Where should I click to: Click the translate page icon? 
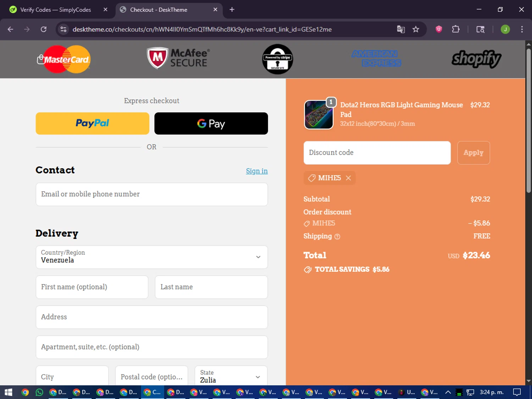[x=401, y=29]
